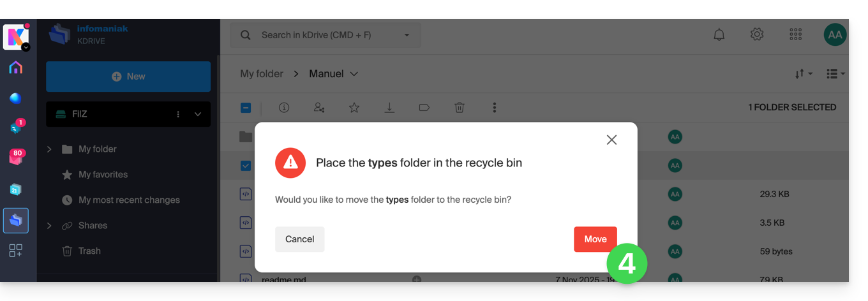The image size is (868, 301).
Task: Open the notifications bell
Action: pos(719,34)
